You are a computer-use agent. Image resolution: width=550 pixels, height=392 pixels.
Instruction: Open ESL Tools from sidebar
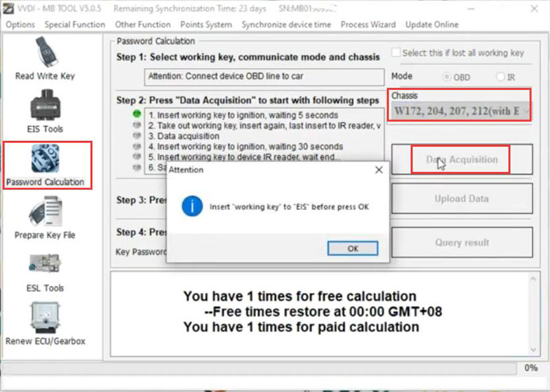[x=45, y=272]
